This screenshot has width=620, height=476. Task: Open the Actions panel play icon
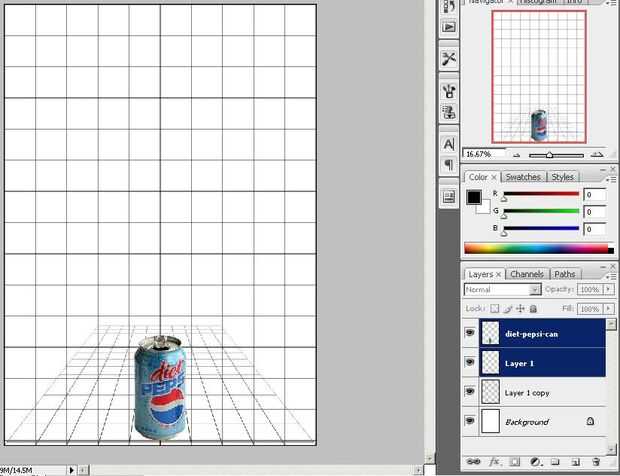pos(449,27)
